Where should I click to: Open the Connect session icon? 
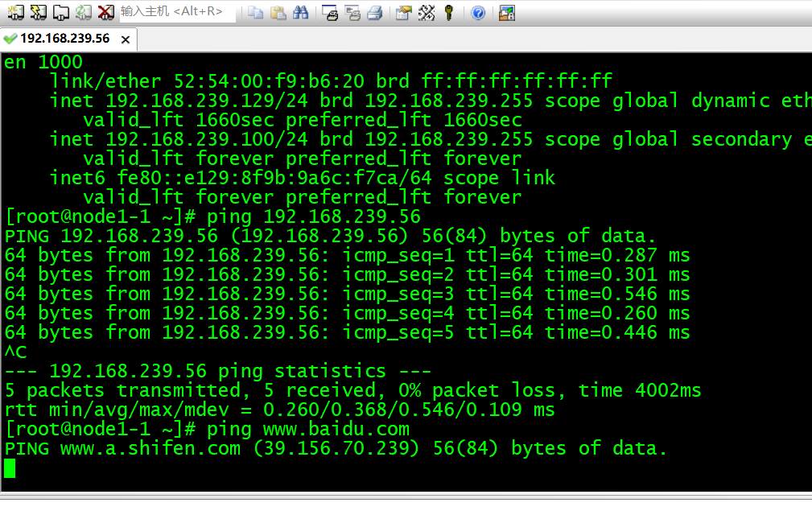15,12
